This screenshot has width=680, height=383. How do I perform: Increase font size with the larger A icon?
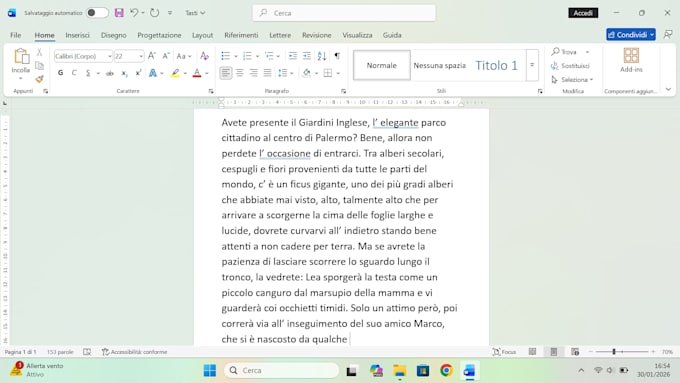click(x=152, y=56)
